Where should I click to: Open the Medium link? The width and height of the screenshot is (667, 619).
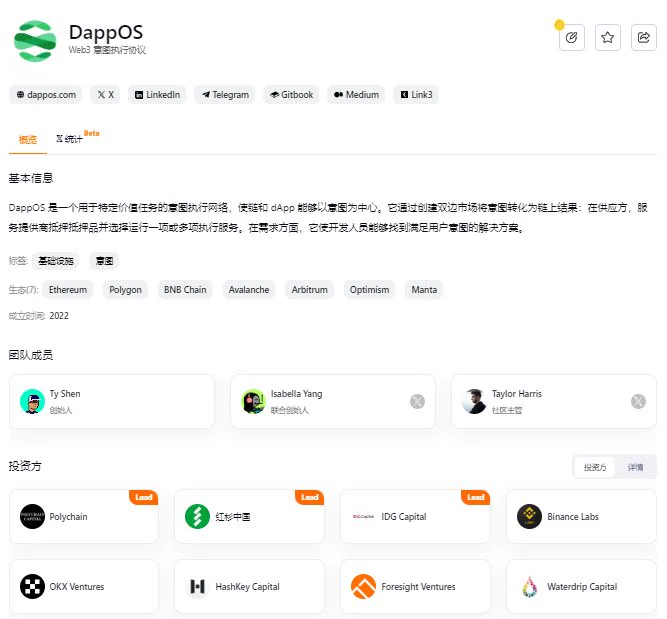356,94
